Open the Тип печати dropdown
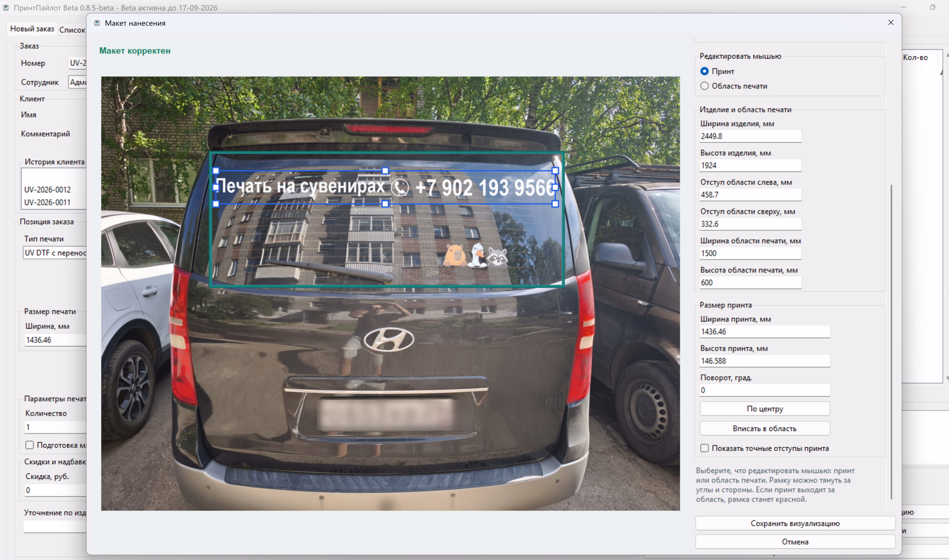 (55, 252)
